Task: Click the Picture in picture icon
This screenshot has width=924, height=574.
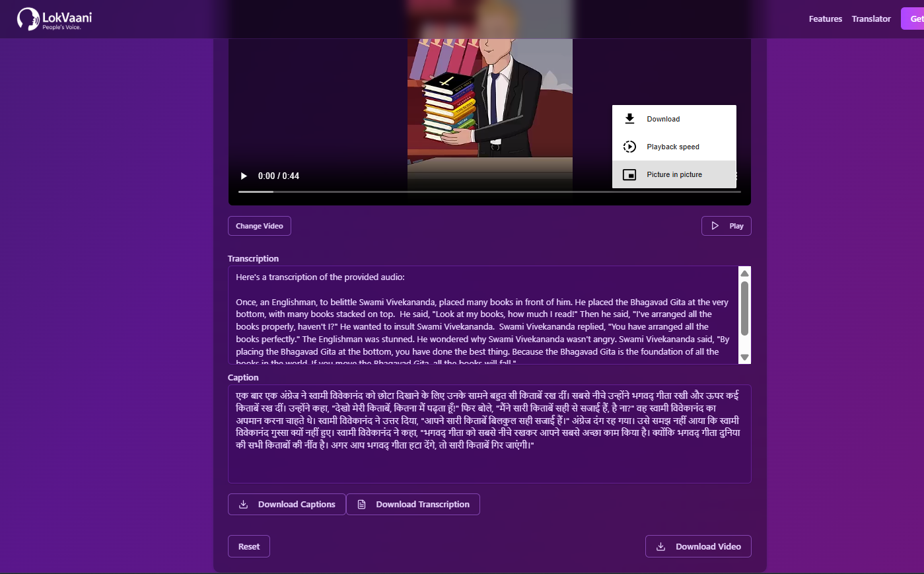Action: (x=629, y=174)
